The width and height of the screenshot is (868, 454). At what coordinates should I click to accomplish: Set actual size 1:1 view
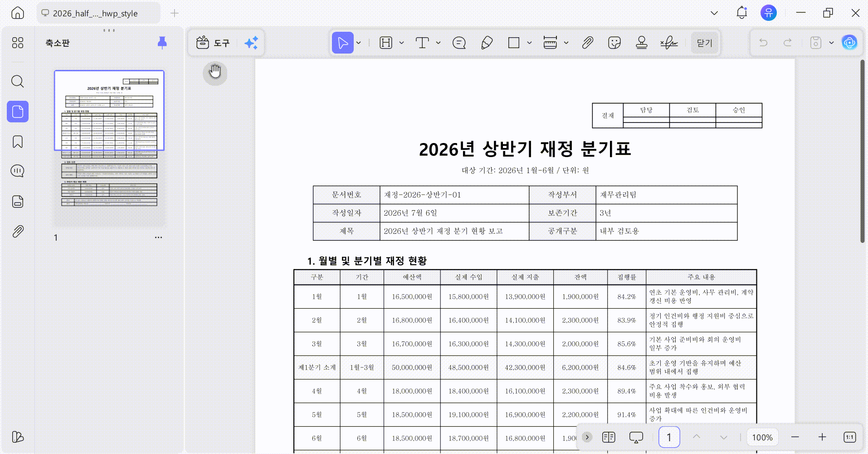coord(849,437)
